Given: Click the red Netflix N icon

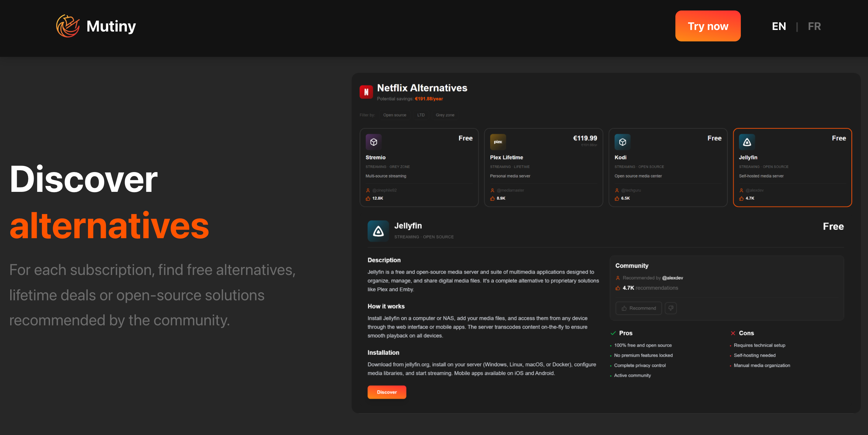Looking at the screenshot, I should (x=366, y=92).
